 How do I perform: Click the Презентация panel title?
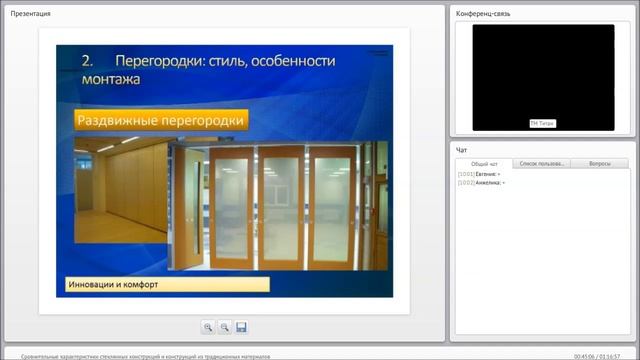pos(31,13)
